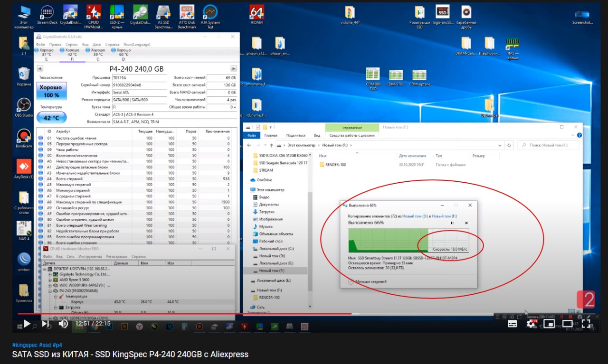Open Новый том (D:) link in copy dialog
This screenshot has height=364, width=608.
coord(415,216)
